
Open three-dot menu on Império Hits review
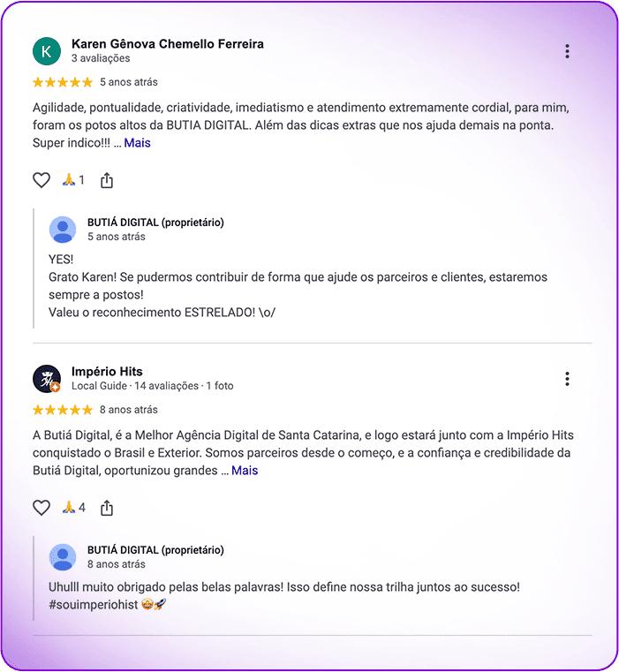[x=567, y=379]
